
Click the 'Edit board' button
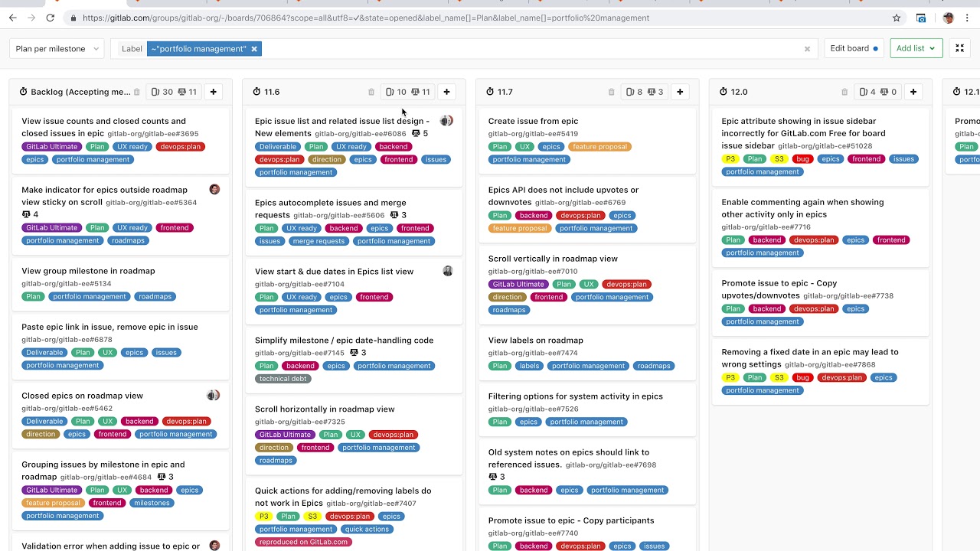(854, 48)
